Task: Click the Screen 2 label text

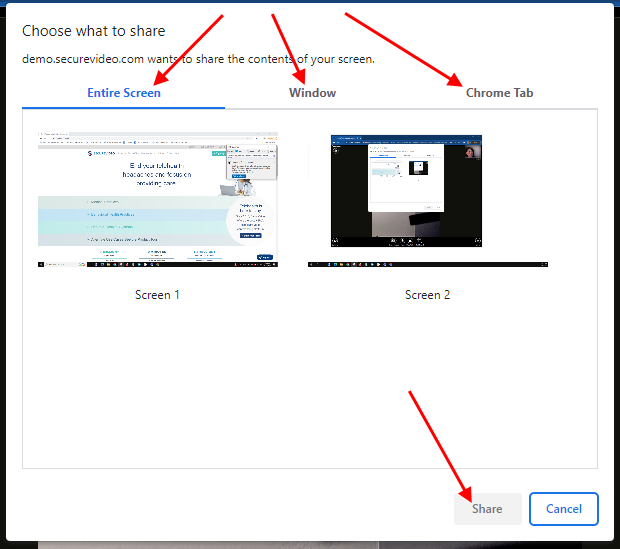Action: 428,295
